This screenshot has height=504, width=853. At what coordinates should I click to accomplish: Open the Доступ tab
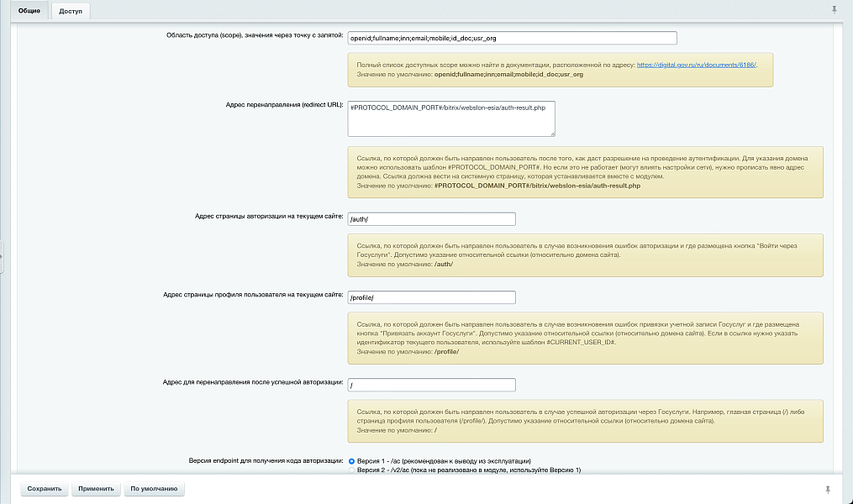pyautogui.click(x=71, y=11)
